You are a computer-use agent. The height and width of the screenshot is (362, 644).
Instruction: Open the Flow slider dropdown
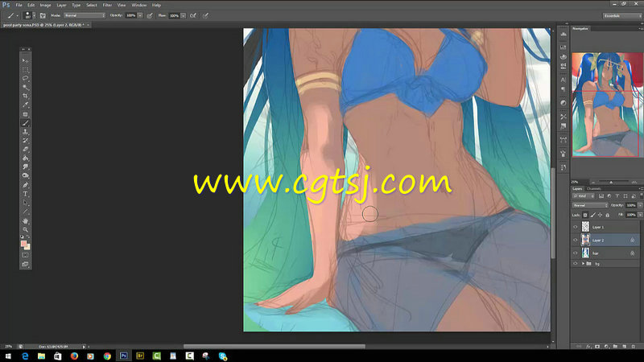[x=184, y=15]
